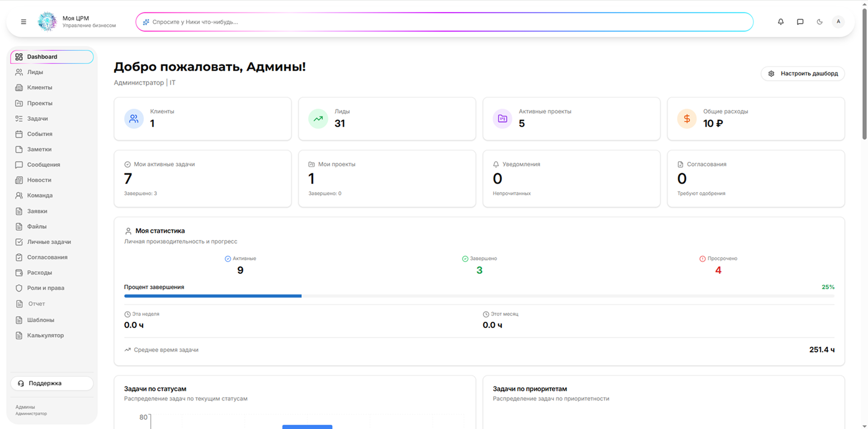Image resolution: width=868 pixels, height=429 pixels.
Task: Click the Настроить дашборд button
Action: [803, 74]
